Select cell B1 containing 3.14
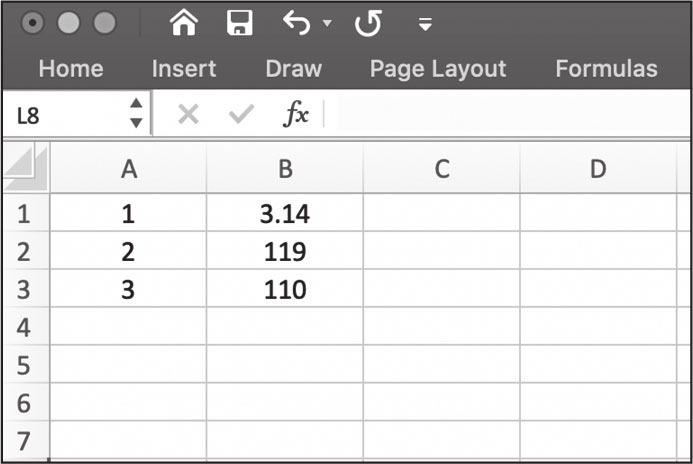 click(285, 213)
